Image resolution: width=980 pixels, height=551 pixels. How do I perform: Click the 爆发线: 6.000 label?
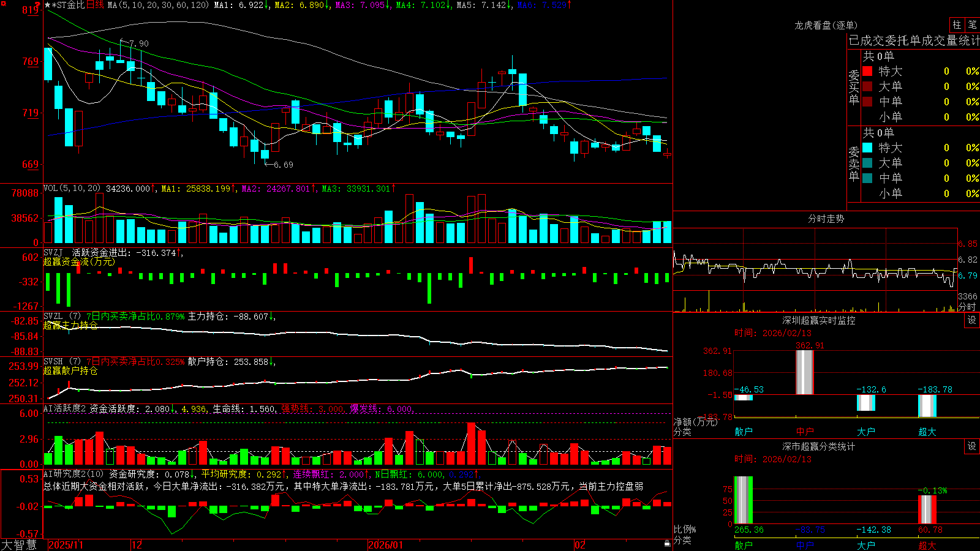tap(382, 408)
